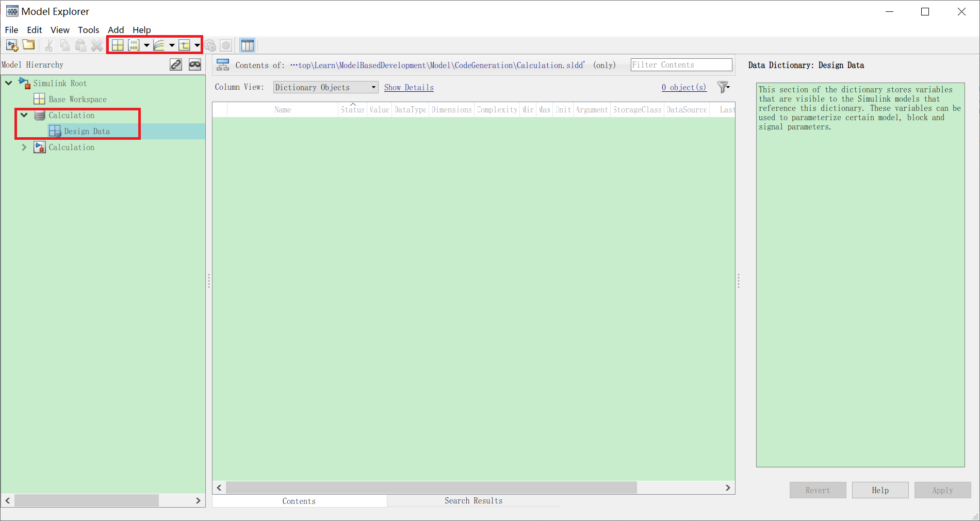Click the contents scrollbar right arrow
The width and height of the screenshot is (980, 521).
coord(728,487)
